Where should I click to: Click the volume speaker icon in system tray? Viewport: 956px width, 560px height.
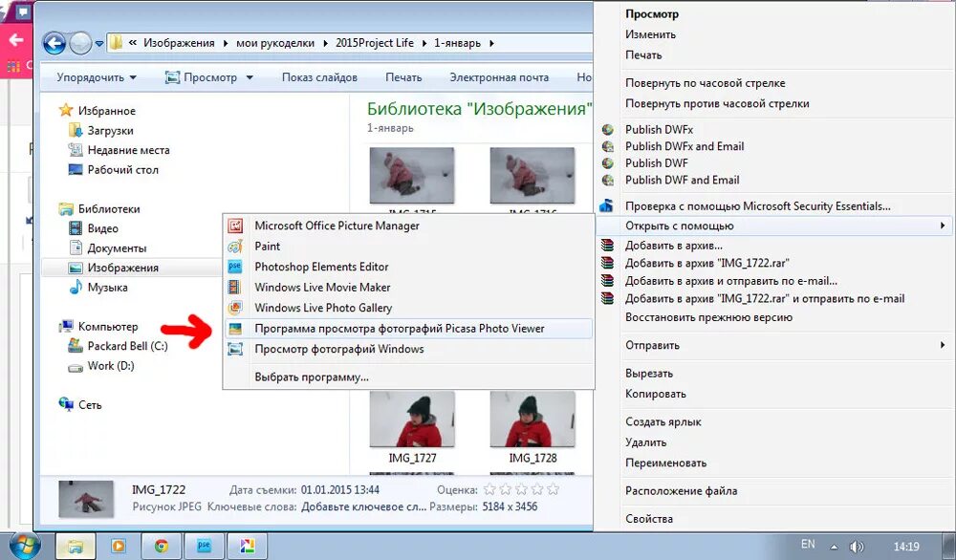857,547
